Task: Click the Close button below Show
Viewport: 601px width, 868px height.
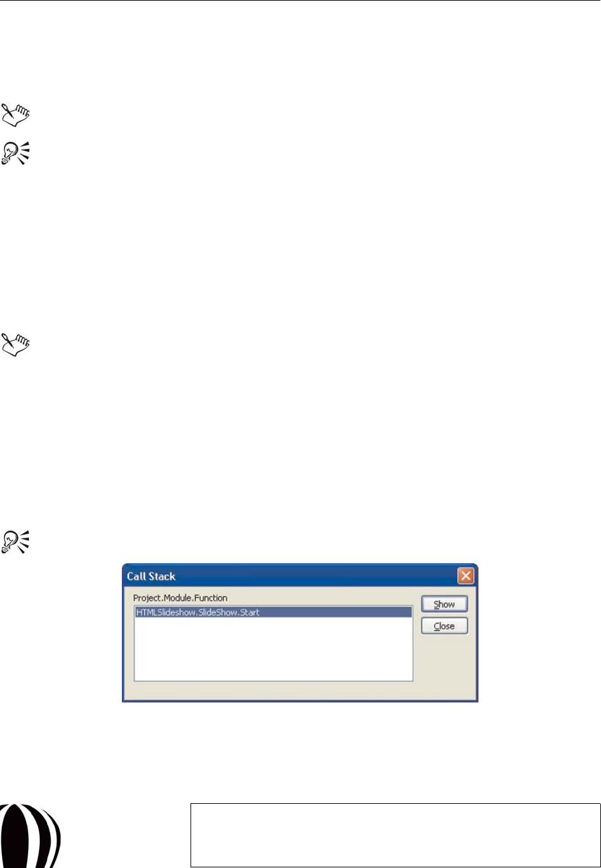Action: (x=444, y=626)
